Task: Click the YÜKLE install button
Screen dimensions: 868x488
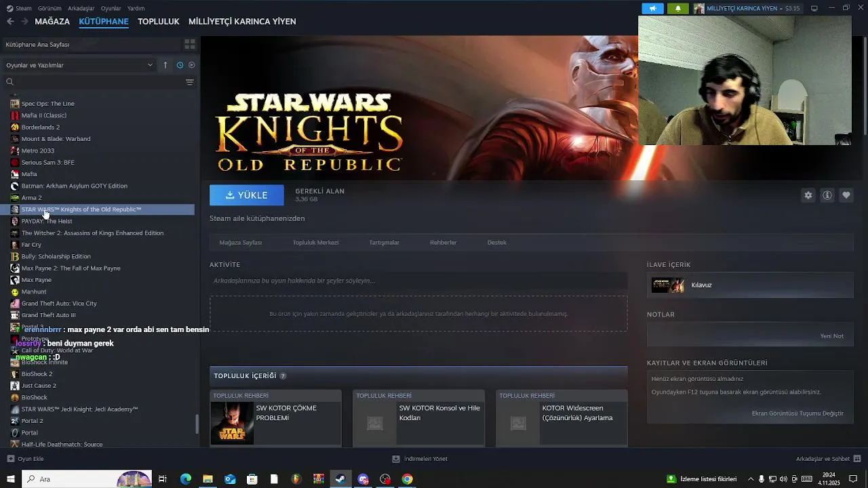Action: click(247, 195)
